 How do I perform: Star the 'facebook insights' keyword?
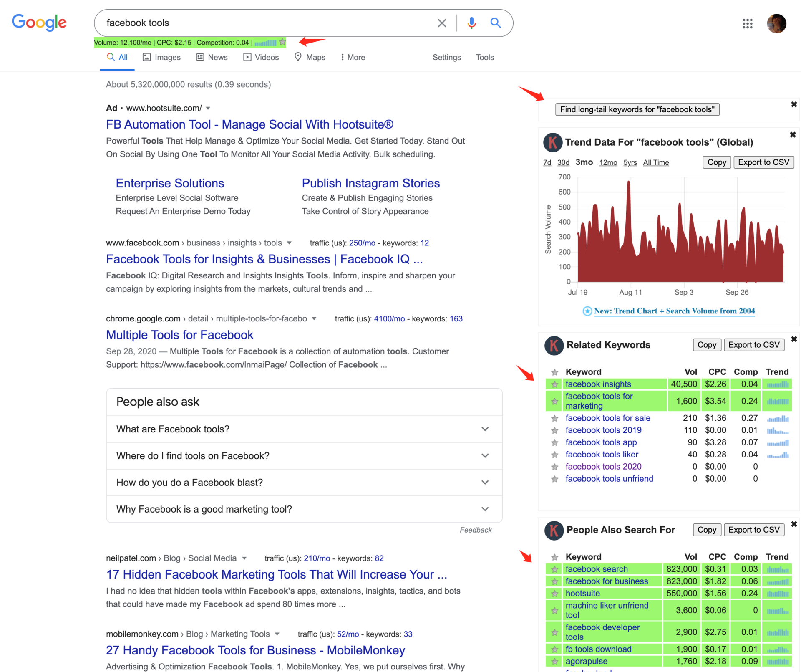pos(554,384)
